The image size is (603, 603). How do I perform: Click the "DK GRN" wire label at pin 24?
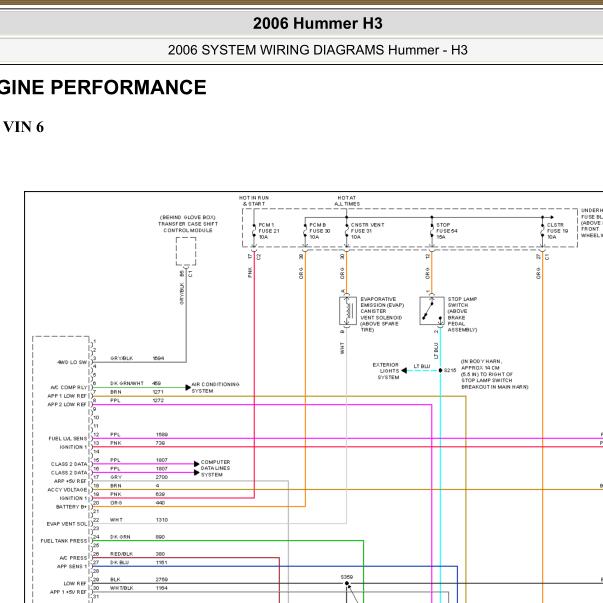tap(120, 536)
